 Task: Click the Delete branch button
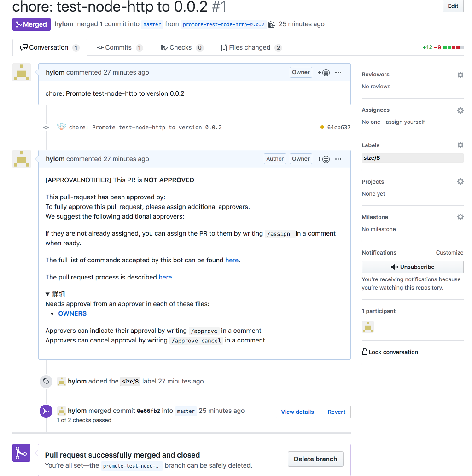[x=315, y=459]
